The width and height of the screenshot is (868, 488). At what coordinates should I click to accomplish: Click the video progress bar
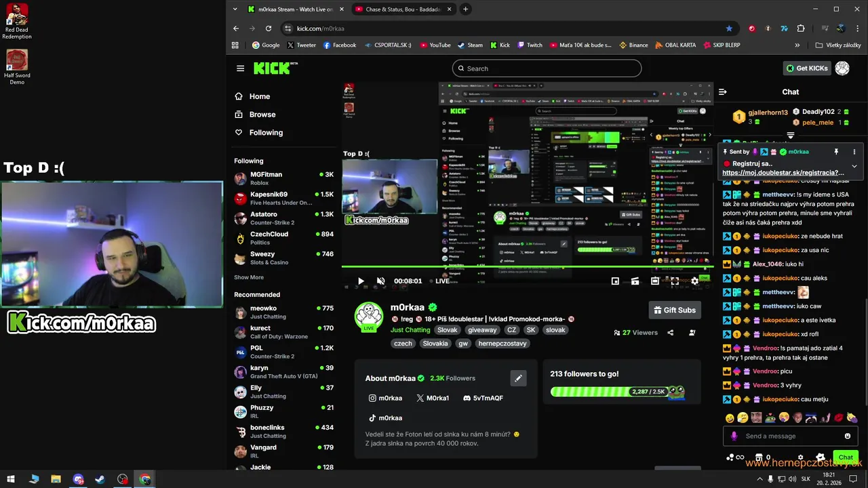[x=528, y=268]
